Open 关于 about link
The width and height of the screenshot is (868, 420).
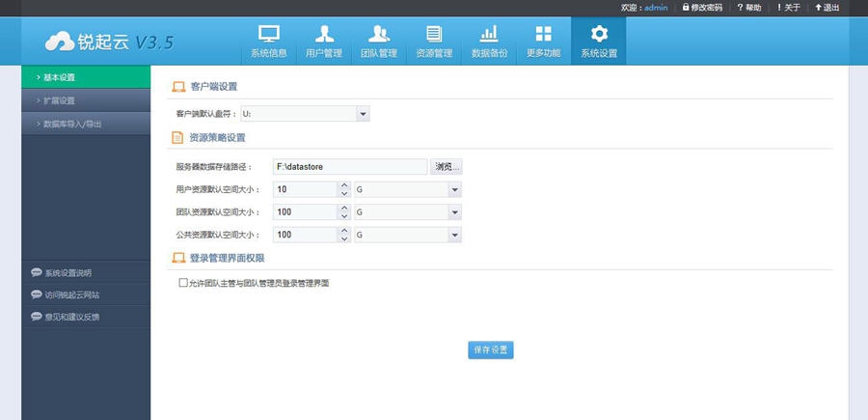point(793,7)
